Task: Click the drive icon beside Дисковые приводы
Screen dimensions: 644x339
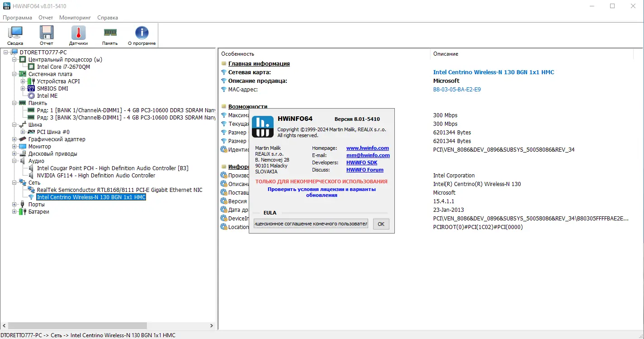Action: click(x=23, y=153)
